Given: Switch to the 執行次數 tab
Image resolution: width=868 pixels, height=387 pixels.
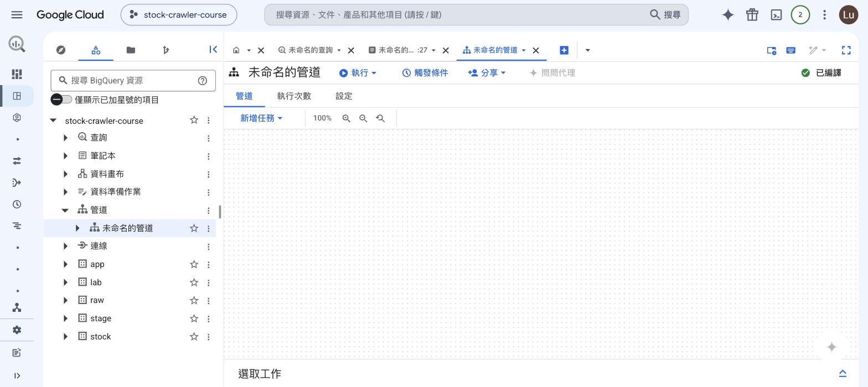Looking at the screenshot, I should pos(294,96).
